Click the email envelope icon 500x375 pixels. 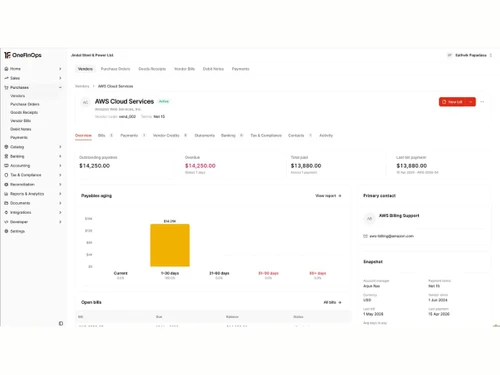[x=365, y=236]
